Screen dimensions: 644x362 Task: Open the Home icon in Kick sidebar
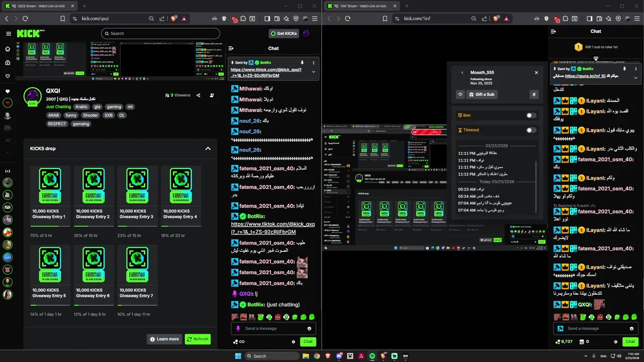(8, 49)
